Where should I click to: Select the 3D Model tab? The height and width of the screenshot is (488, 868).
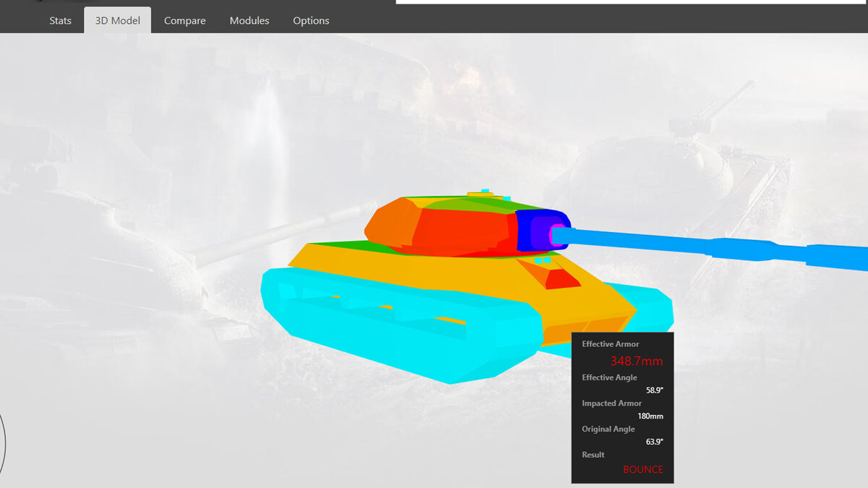(117, 21)
